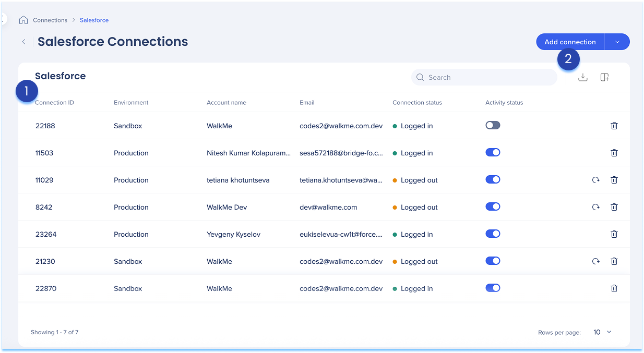Image resolution: width=644 pixels, height=353 pixels.
Task: Select the 22188 connection ID cell
Action: [45, 126]
